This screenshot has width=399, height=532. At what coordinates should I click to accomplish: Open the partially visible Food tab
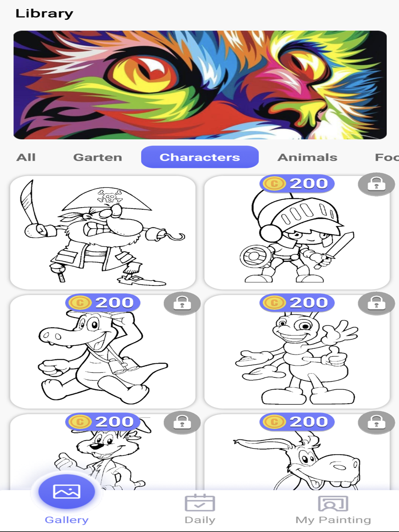click(x=387, y=157)
